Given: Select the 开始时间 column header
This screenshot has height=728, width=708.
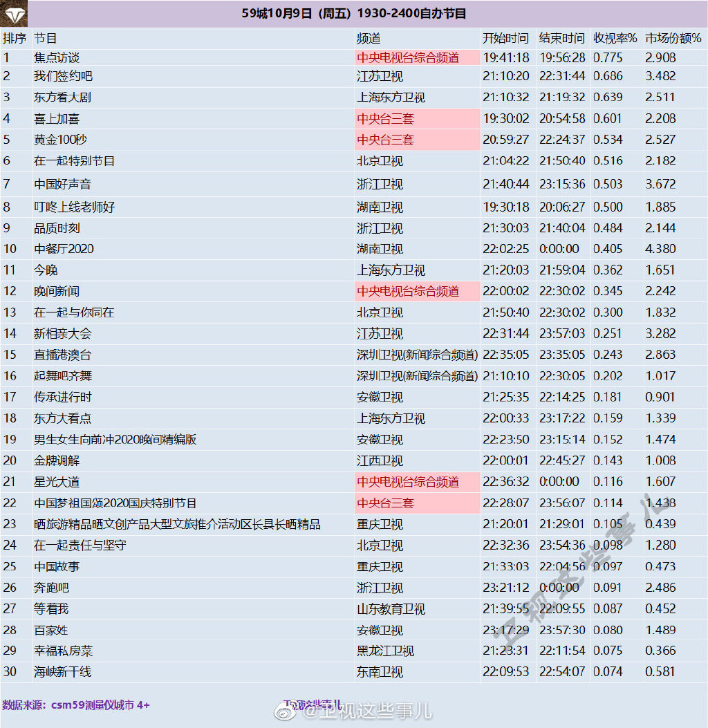Looking at the screenshot, I should pos(505,39).
